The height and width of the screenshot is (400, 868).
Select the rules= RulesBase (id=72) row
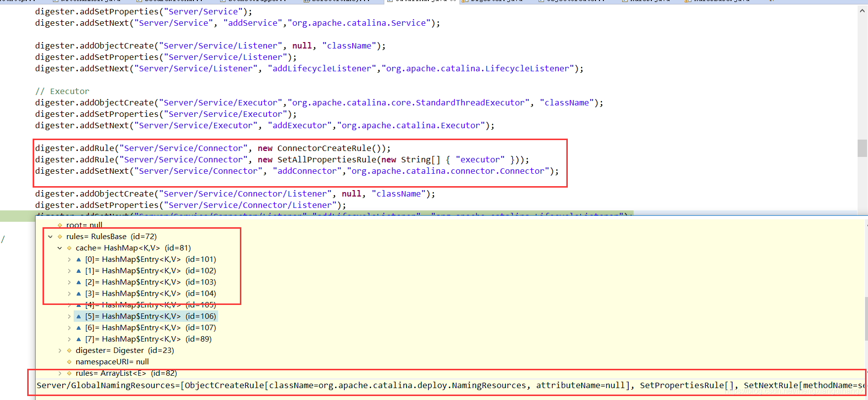pos(111,237)
